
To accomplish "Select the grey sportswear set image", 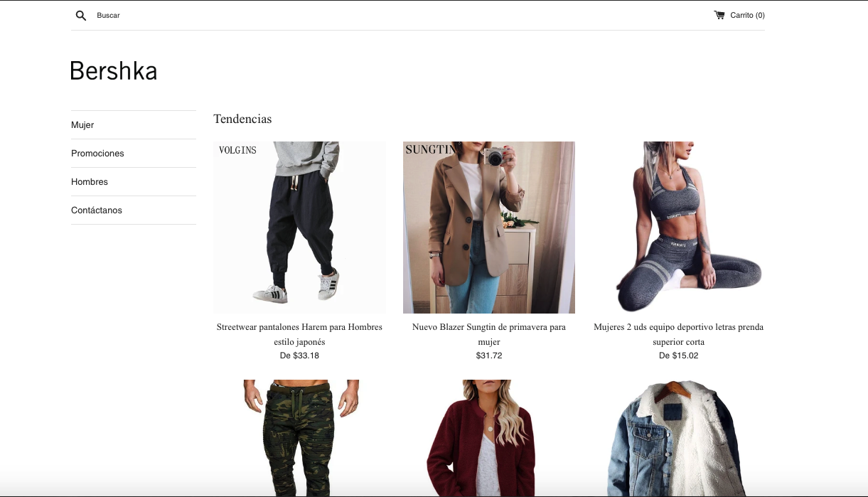I will [x=679, y=228].
